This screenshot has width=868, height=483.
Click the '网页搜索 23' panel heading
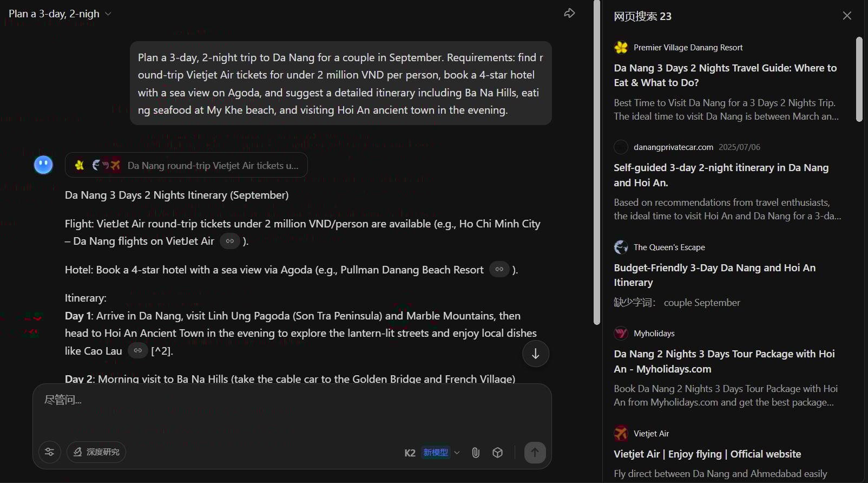click(x=642, y=16)
